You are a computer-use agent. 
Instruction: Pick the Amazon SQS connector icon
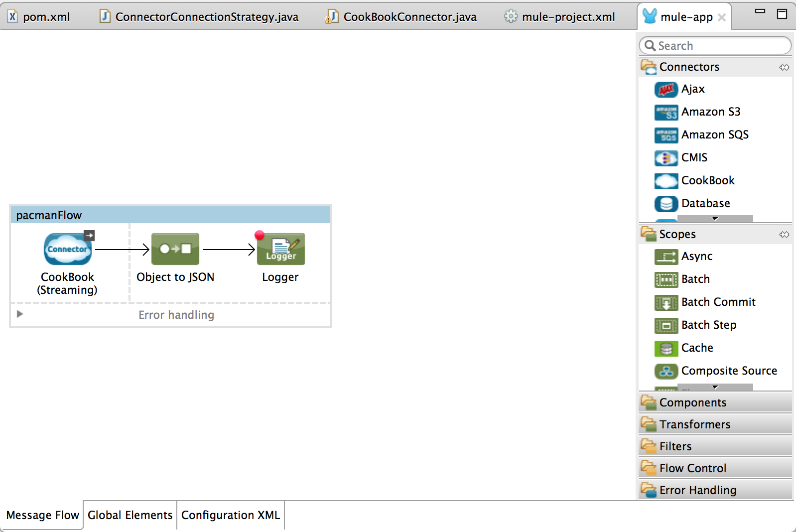click(666, 135)
